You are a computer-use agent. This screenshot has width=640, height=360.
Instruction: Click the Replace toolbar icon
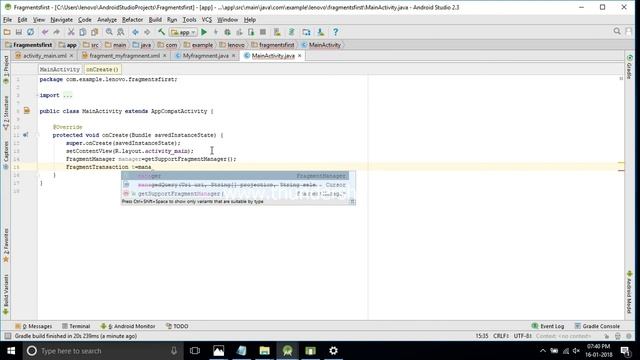pos(121,32)
